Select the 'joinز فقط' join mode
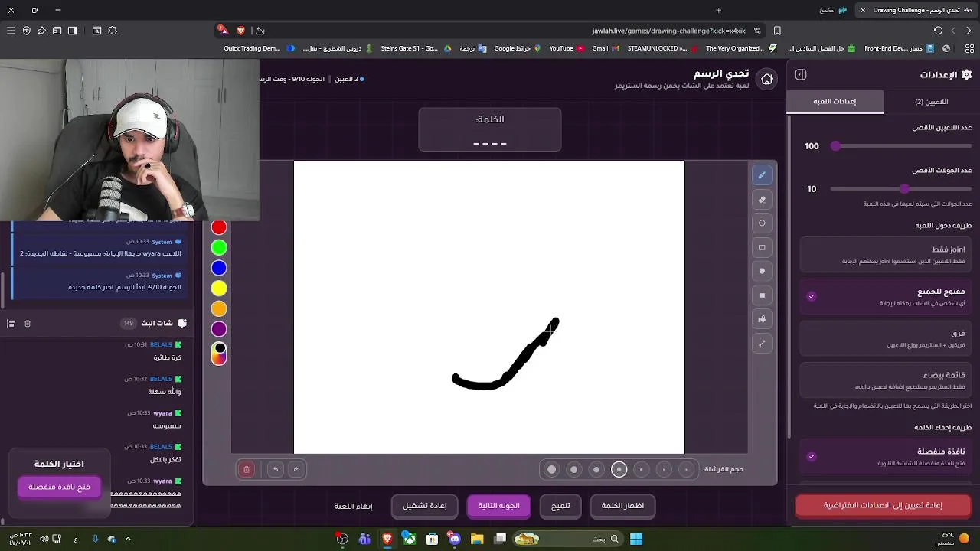Viewport: 980px width, 551px height. point(886,255)
